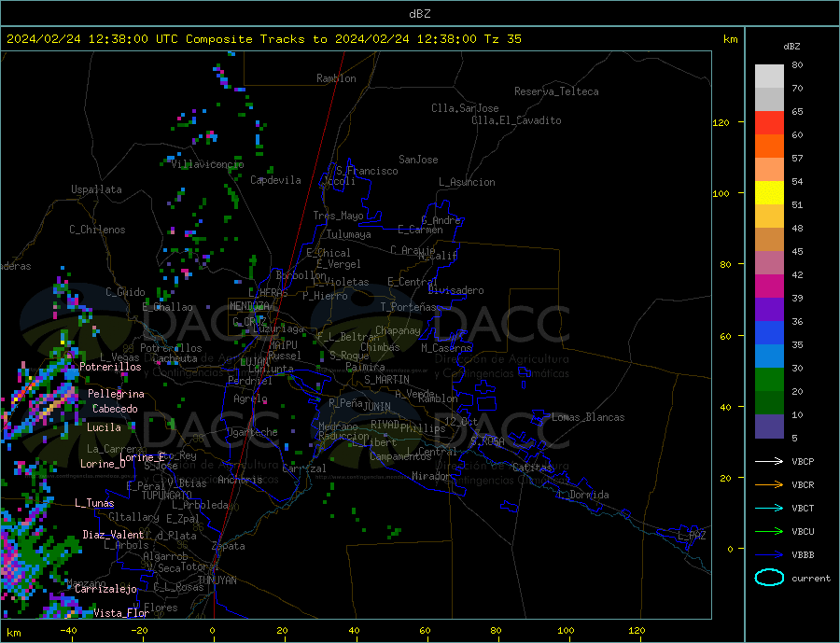Click the TUNUYAN map label
Image resolution: width=840 pixels, height=643 pixels.
tap(217, 580)
